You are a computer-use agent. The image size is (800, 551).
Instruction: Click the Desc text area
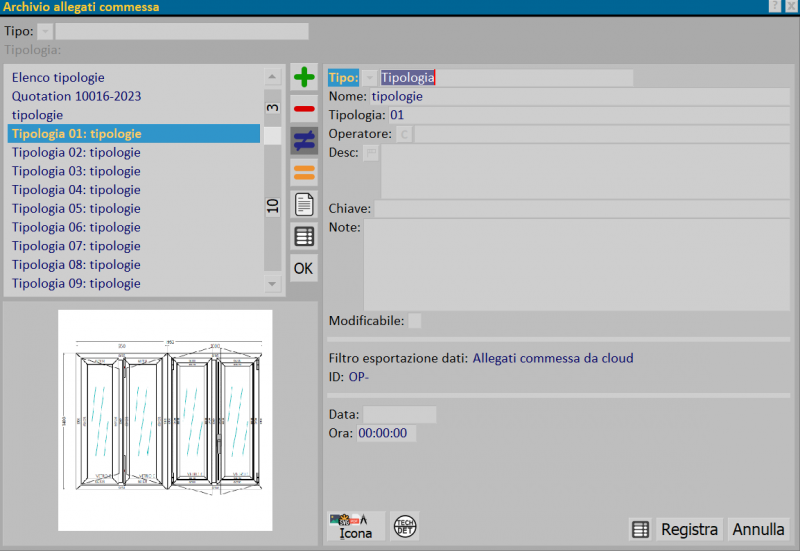click(585, 172)
